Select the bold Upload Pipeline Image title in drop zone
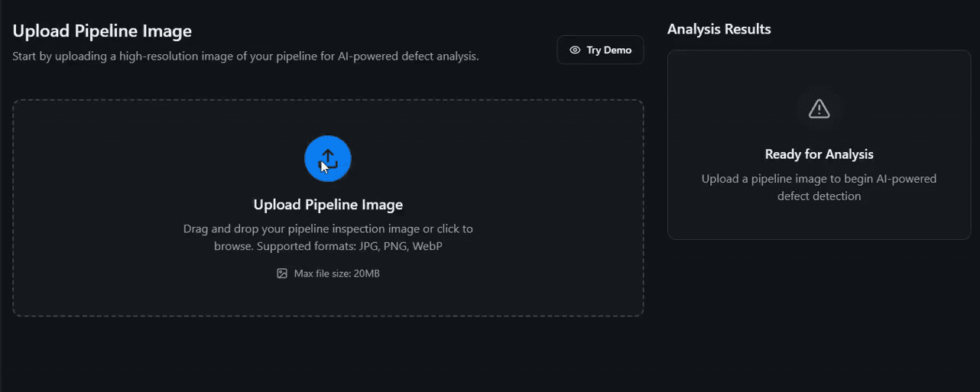The height and width of the screenshot is (392, 980). pyautogui.click(x=327, y=205)
